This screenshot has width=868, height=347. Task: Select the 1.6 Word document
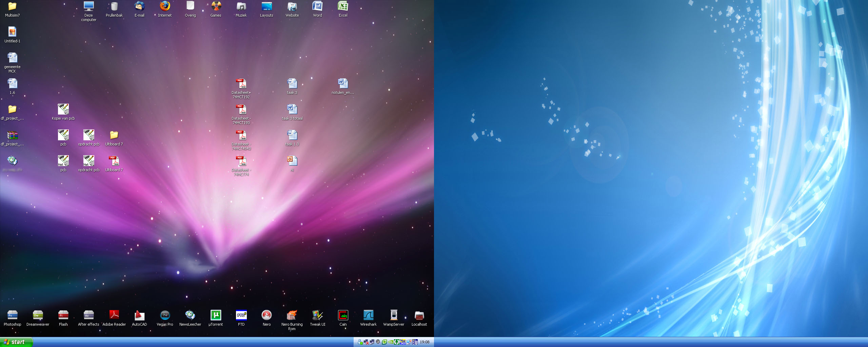(12, 86)
